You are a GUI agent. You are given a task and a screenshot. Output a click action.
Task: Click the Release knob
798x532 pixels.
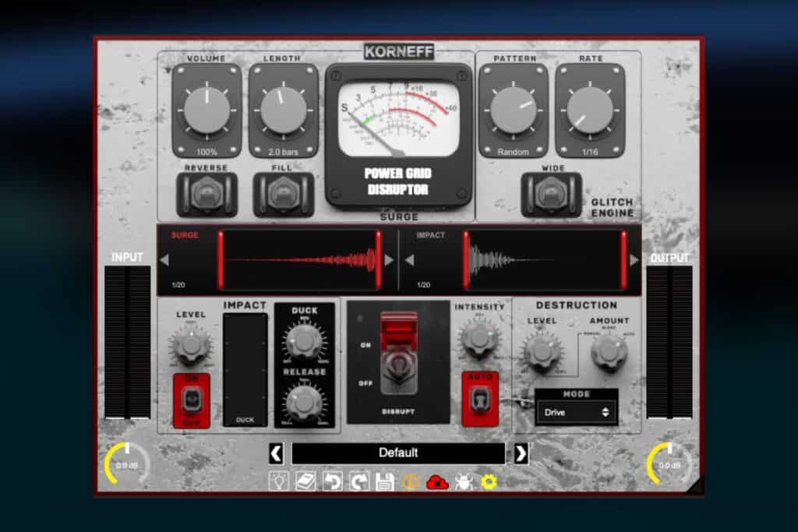click(x=304, y=402)
